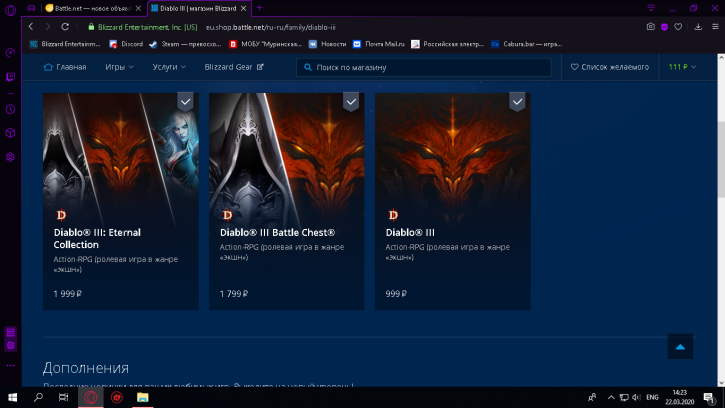Open the red app on the taskbar
The height and width of the screenshot is (408, 725).
(117, 397)
